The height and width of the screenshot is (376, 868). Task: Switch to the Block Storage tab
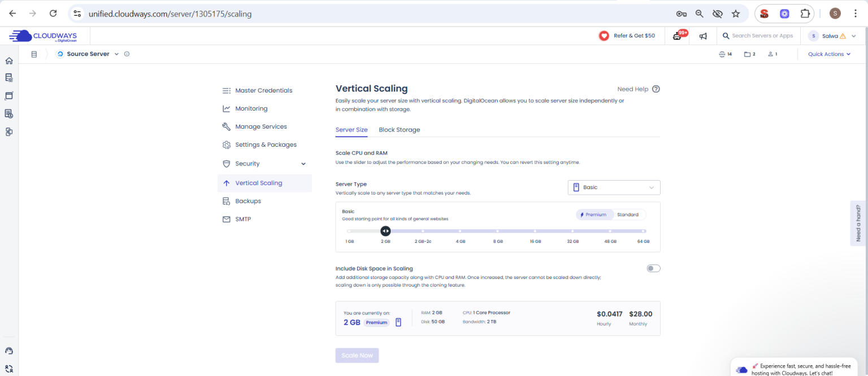399,130
